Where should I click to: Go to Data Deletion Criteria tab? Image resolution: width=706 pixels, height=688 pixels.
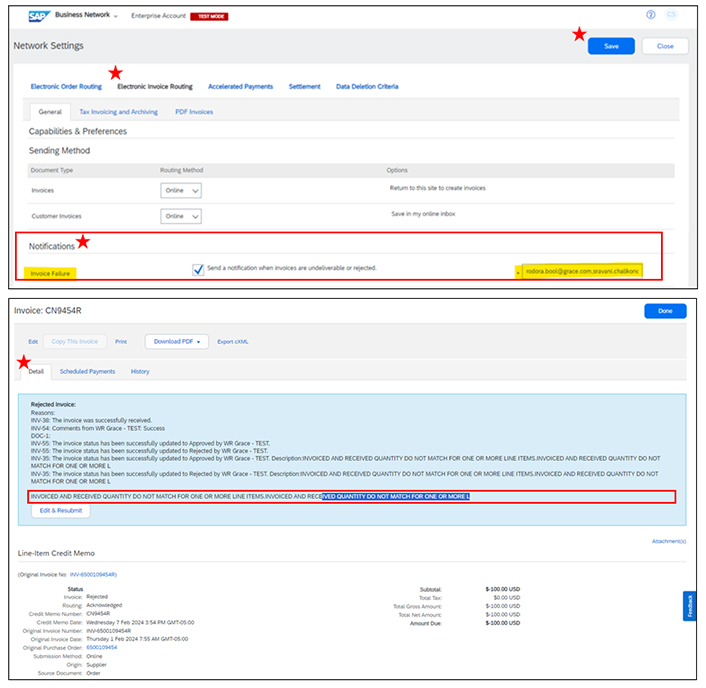367,86
